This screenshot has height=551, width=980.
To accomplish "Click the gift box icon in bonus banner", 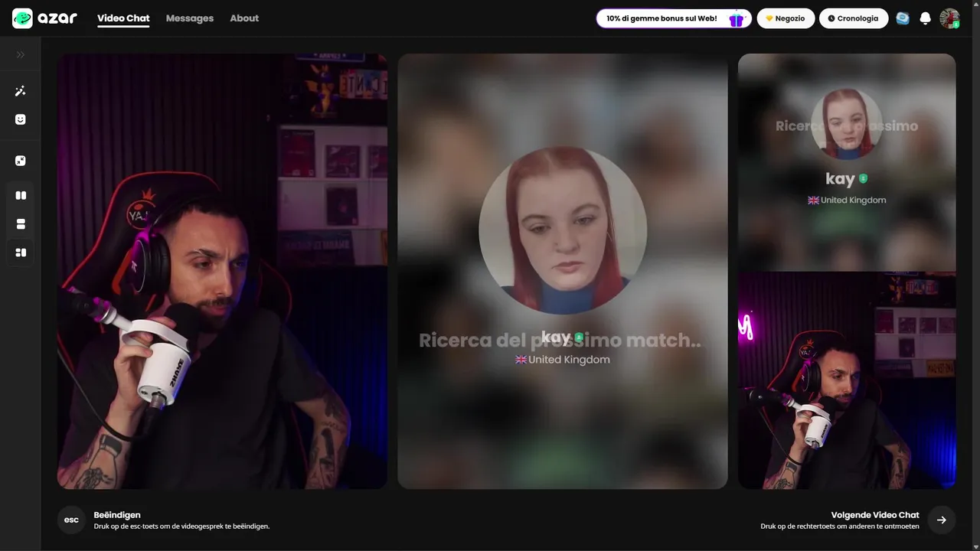I will 736,19.
